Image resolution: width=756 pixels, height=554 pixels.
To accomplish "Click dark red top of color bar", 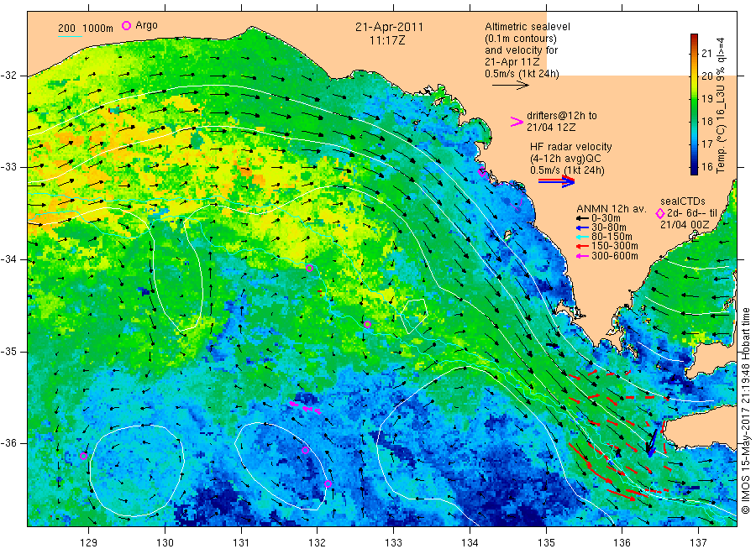I will point(694,37).
